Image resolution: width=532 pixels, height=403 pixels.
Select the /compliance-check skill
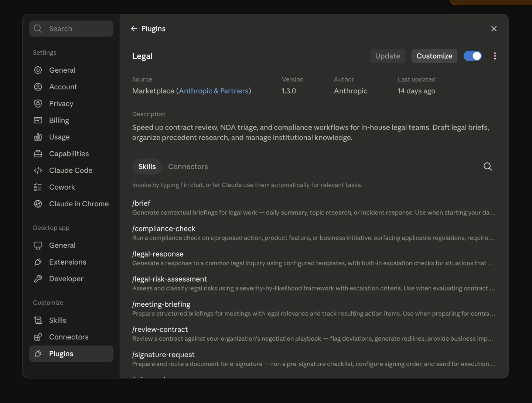click(314, 233)
